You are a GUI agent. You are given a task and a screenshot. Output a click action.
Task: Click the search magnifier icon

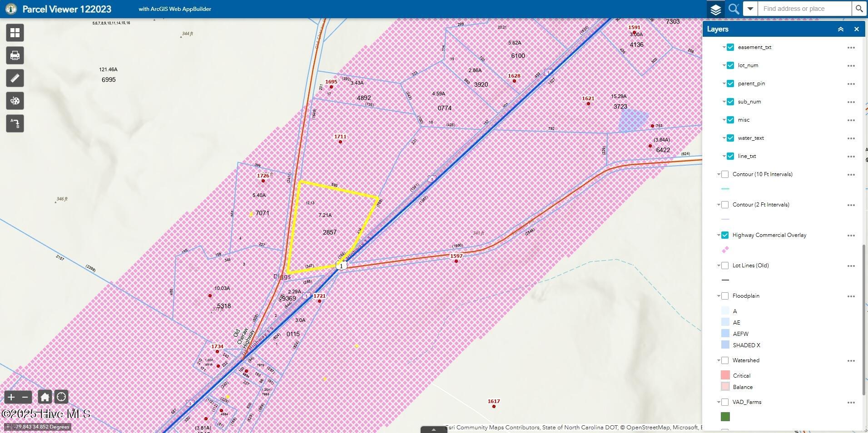(x=733, y=9)
